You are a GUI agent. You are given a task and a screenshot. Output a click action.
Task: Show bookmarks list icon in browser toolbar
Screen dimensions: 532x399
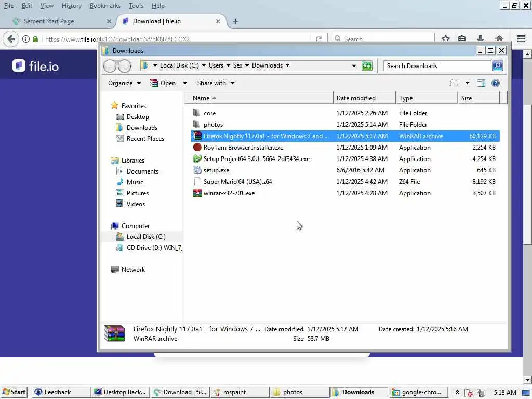coord(462,38)
